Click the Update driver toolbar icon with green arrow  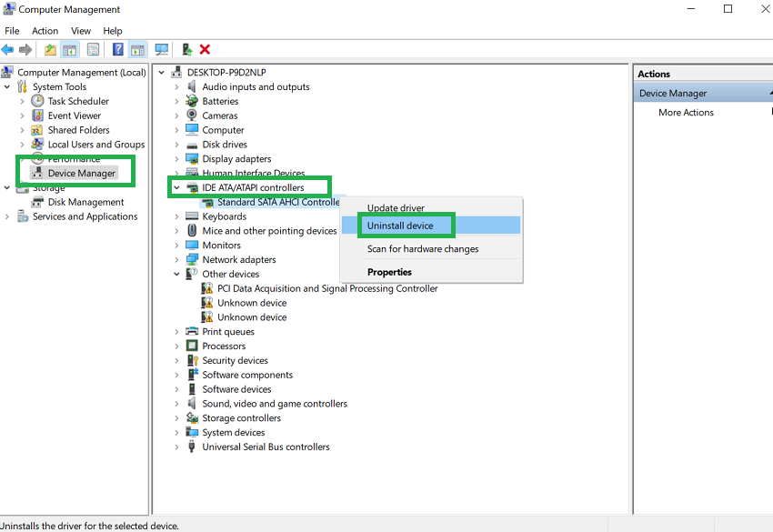187,49
